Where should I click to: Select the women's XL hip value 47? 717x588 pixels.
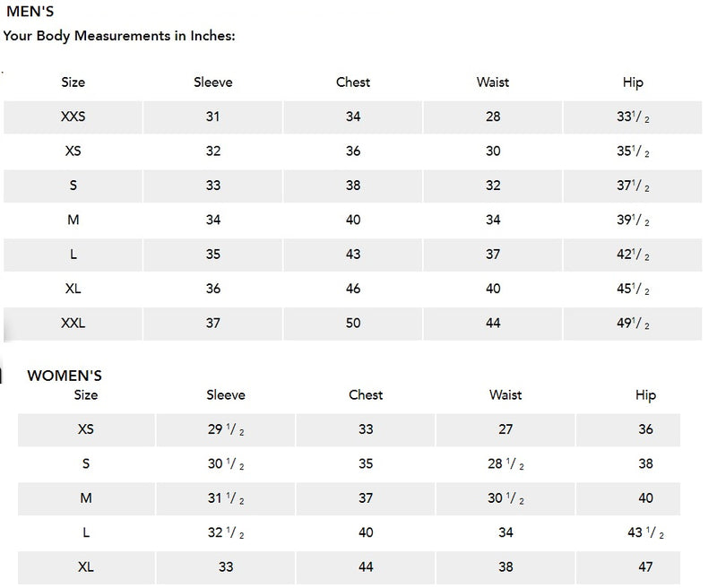coord(645,567)
